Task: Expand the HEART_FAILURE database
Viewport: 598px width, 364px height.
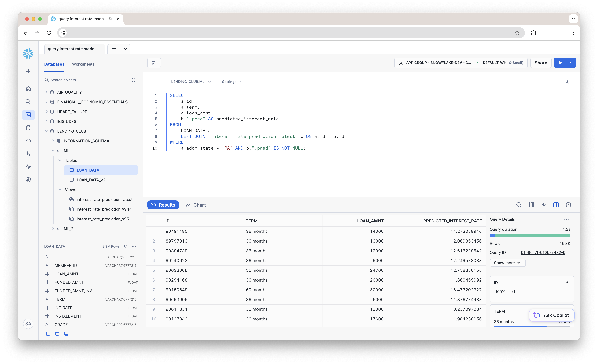Action: click(x=47, y=112)
